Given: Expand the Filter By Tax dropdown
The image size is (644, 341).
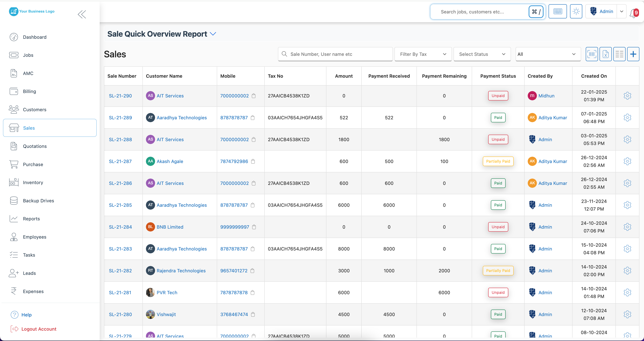Looking at the screenshot, I should [423, 54].
